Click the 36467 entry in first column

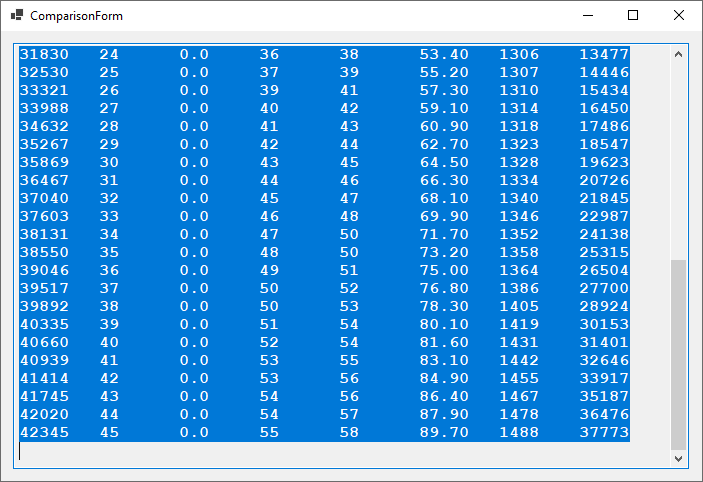(39, 180)
